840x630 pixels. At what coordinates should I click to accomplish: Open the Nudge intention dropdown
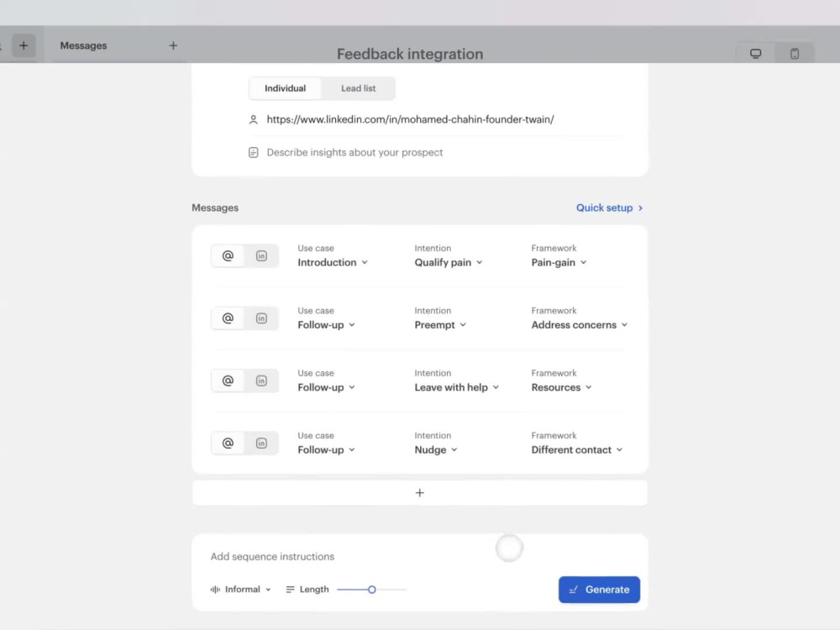[x=435, y=450]
